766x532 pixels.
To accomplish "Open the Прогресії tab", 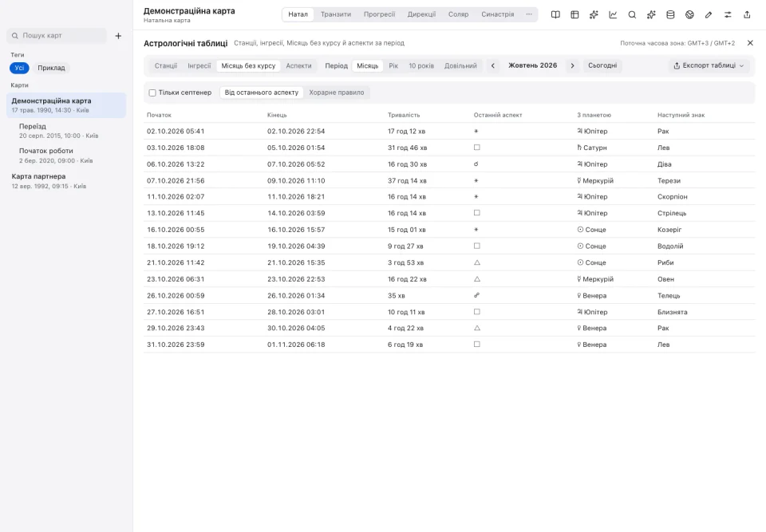I will 379,14.
